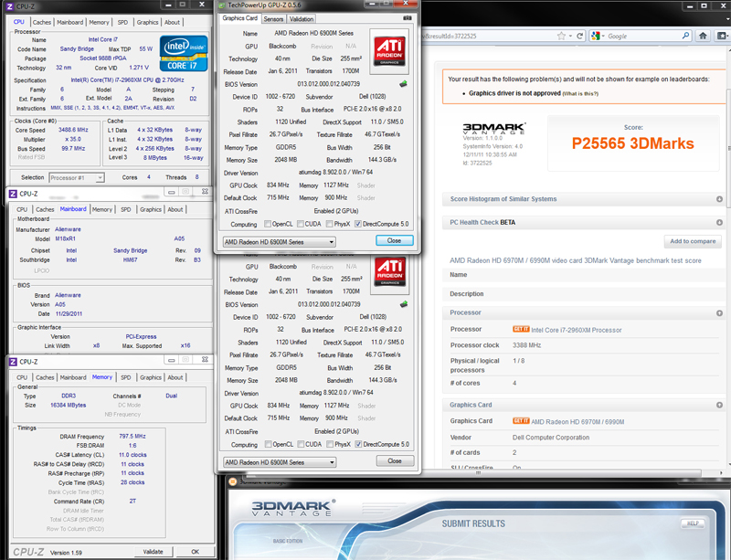731x560 pixels.
Task: Open Graphics tab in the CPU-Z Memory window
Action: (x=151, y=377)
